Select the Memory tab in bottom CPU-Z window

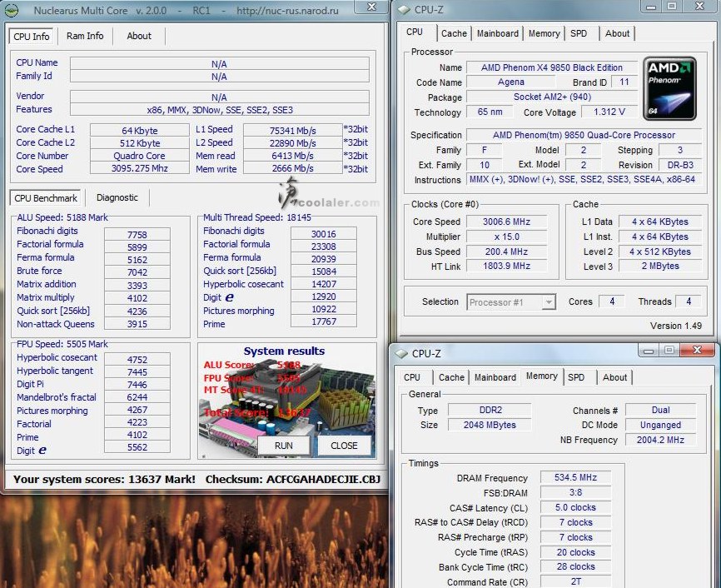(542, 376)
